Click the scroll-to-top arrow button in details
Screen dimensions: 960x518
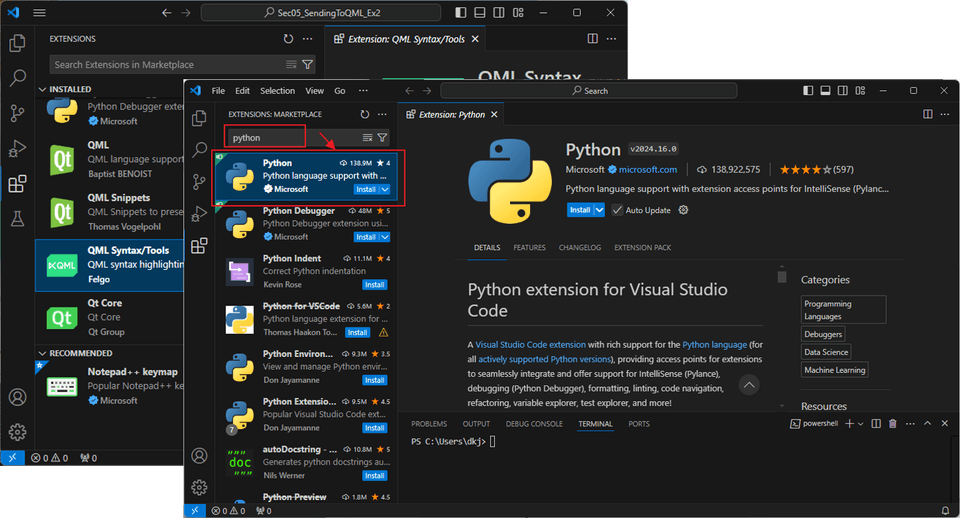[749, 385]
